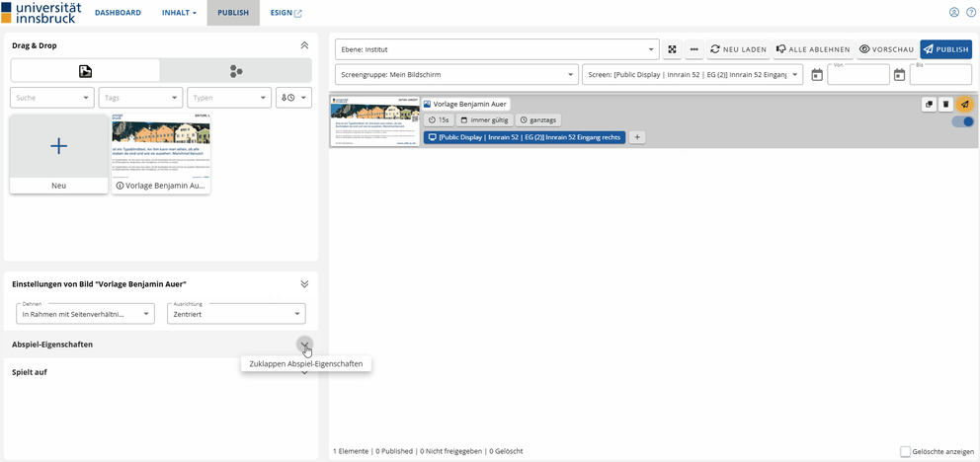Toggle the playlist item active switch
This screenshot has height=462, width=980.
click(x=962, y=121)
